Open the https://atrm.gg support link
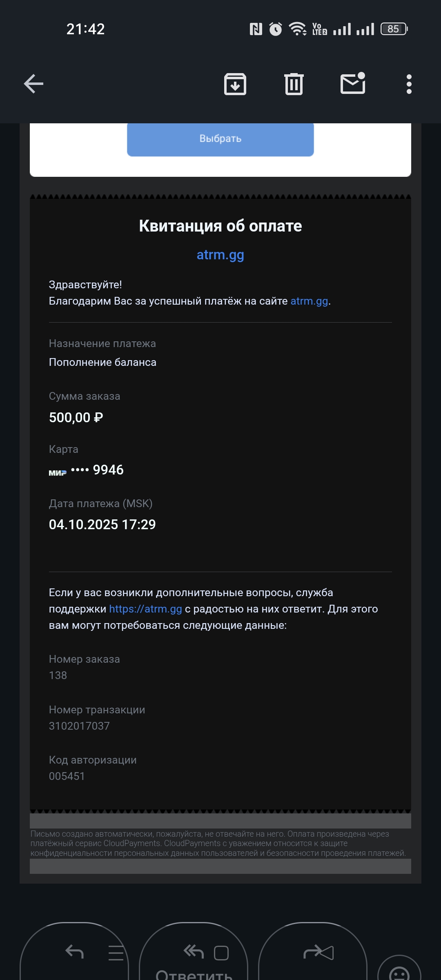The width and height of the screenshot is (441, 980). pyautogui.click(x=145, y=609)
